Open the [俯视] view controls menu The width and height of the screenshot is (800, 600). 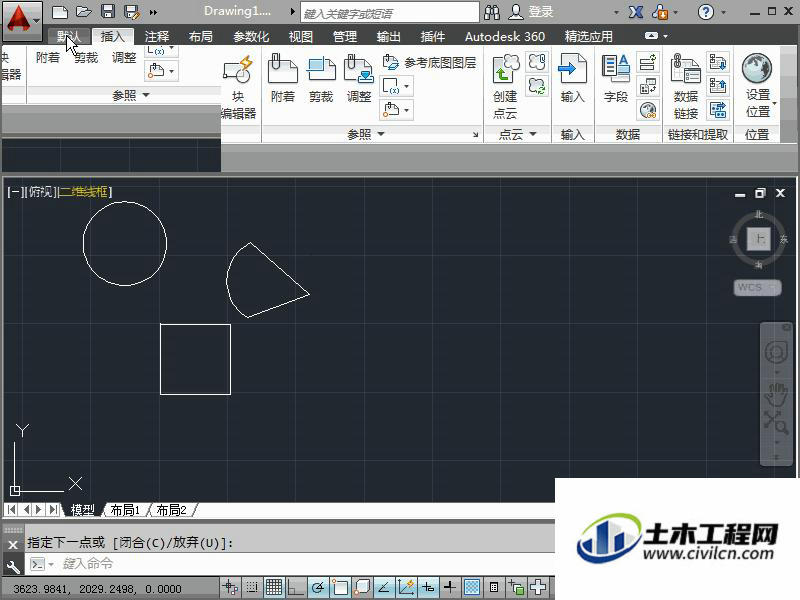41,192
